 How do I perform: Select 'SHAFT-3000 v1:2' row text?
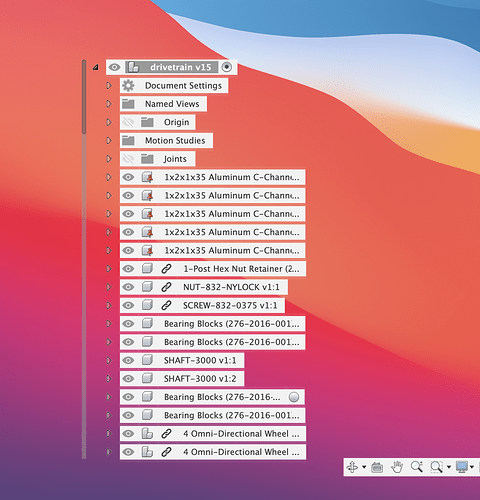click(200, 379)
